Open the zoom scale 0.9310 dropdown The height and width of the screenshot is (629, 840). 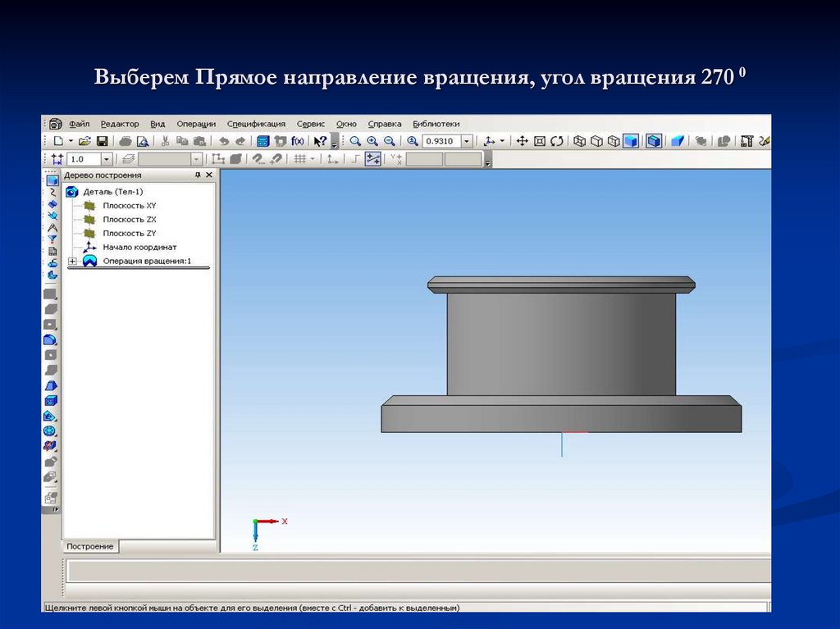point(467,141)
